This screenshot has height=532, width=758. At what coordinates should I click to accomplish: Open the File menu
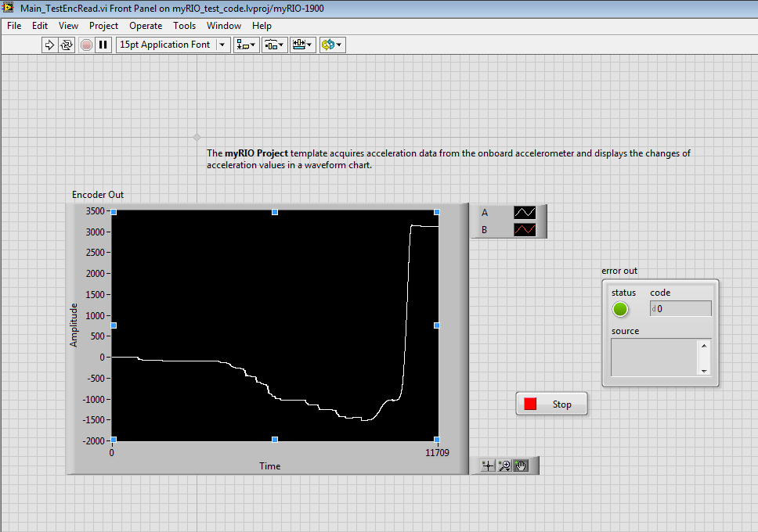tap(14, 26)
